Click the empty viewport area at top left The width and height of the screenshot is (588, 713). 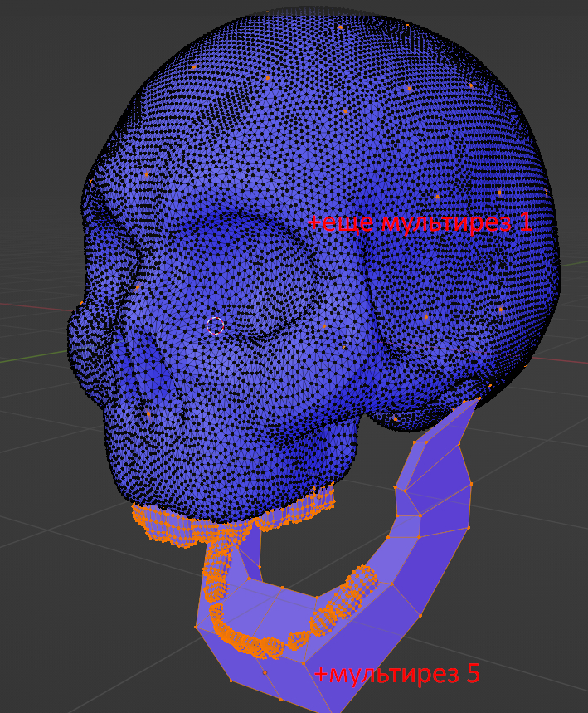coord(50,66)
